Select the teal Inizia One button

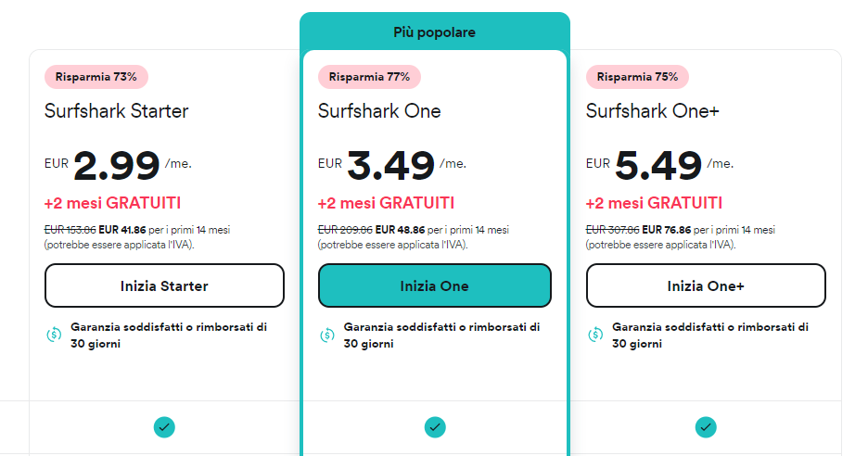pos(435,285)
